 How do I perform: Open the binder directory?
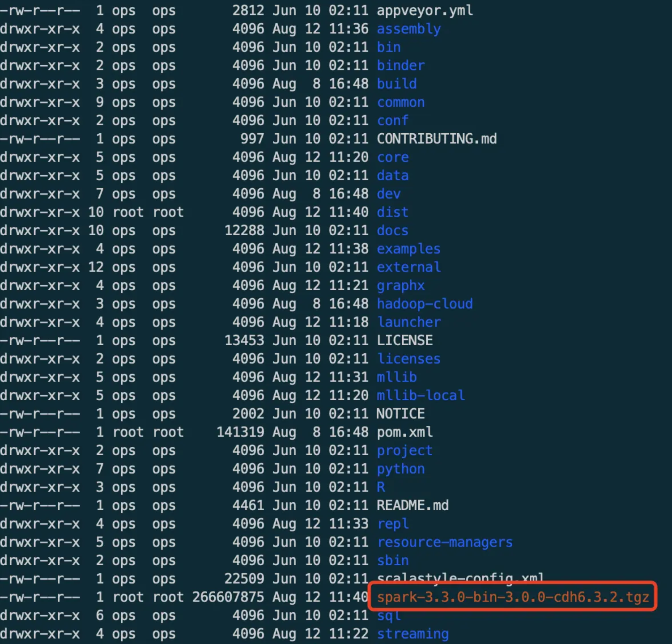(400, 65)
